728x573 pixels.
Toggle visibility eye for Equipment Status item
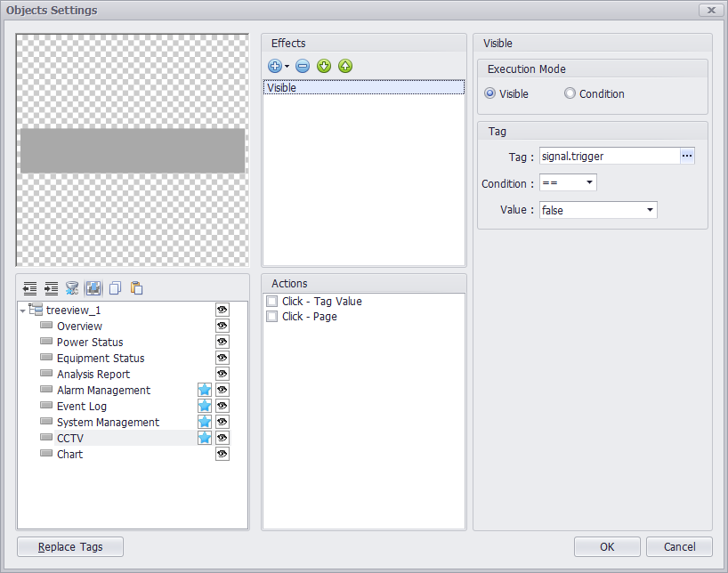(x=222, y=358)
